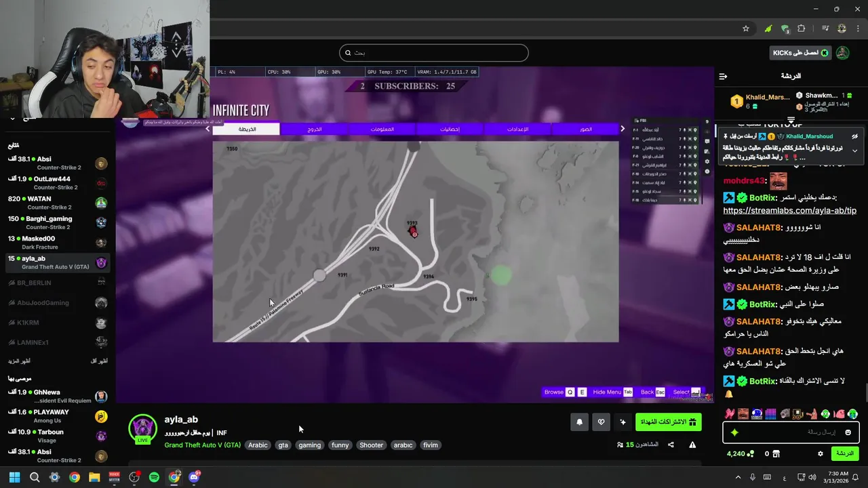
Task: Open the chat shop icon
Action: coord(776,454)
